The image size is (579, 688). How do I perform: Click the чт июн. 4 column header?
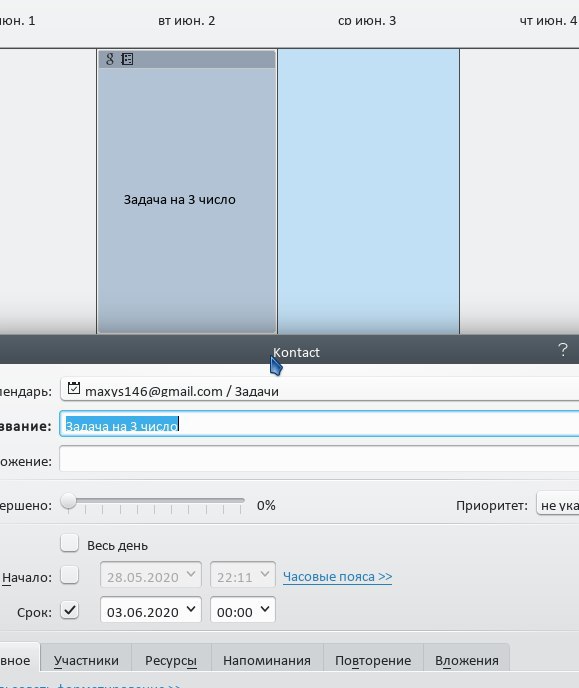(548, 21)
